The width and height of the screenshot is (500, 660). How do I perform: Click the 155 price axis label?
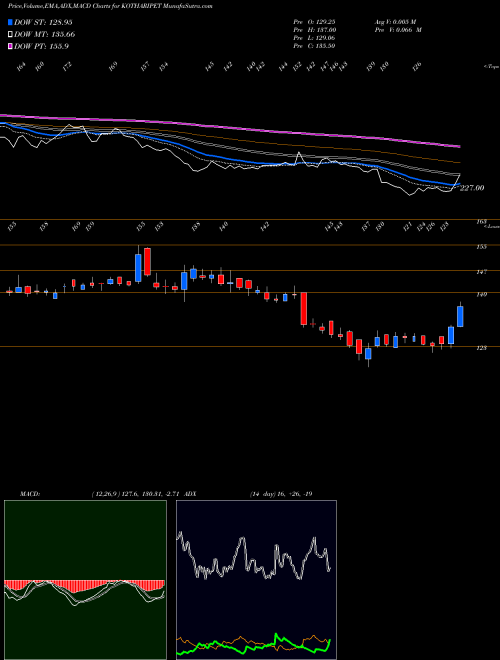pyautogui.click(x=481, y=247)
